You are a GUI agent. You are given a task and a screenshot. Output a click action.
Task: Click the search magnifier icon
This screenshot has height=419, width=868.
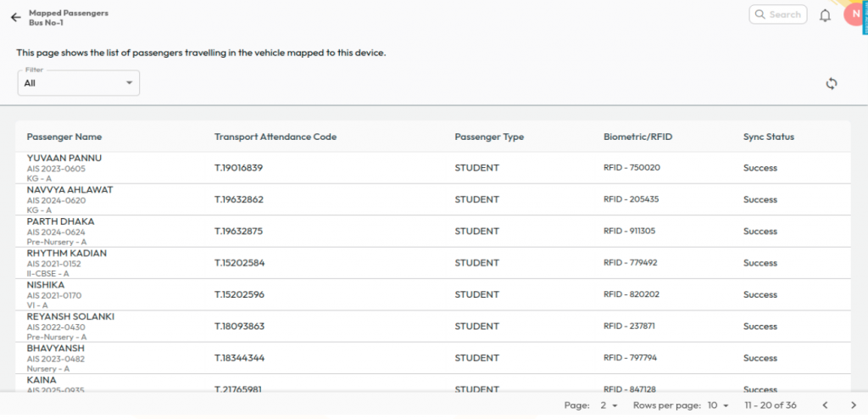click(761, 14)
